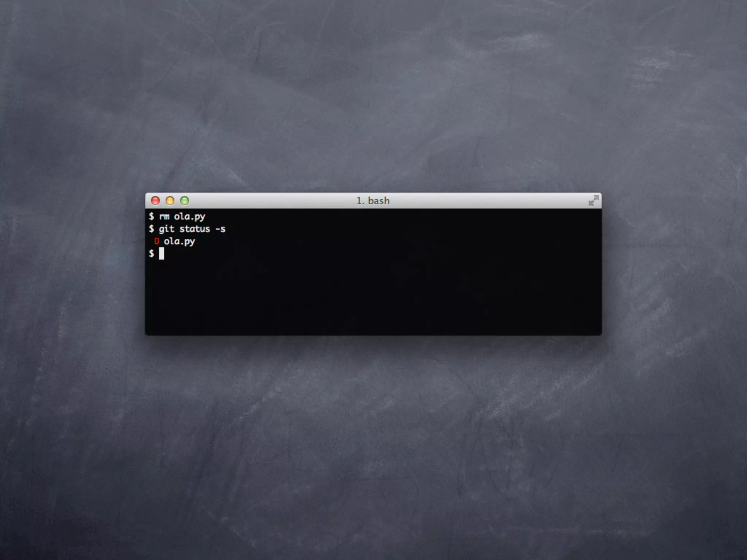Viewport: 747px width, 560px height.
Task: Click the red close window button
Action: click(x=155, y=201)
